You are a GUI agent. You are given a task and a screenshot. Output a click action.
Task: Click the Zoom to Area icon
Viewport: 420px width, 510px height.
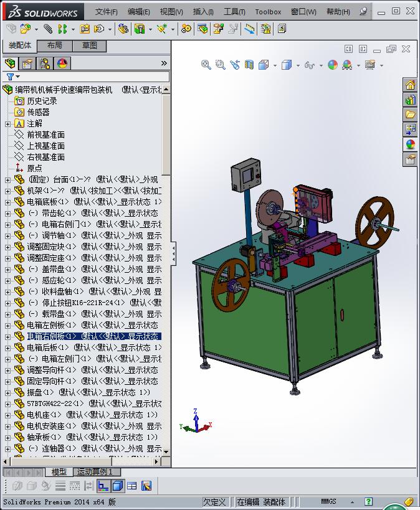pyautogui.click(x=221, y=65)
